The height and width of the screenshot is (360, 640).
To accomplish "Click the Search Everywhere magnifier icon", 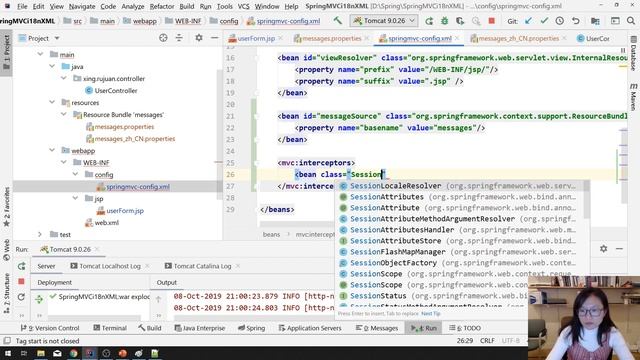I will pyautogui.click(x=631, y=21).
